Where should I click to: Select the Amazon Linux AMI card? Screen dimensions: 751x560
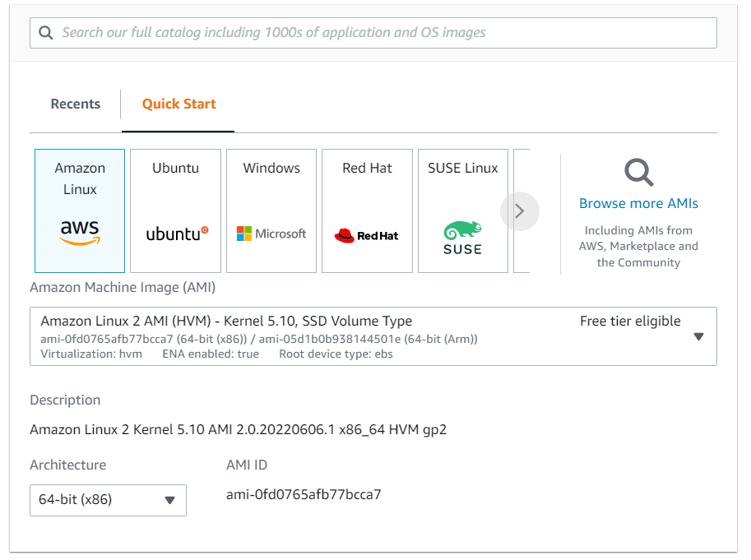(80, 211)
